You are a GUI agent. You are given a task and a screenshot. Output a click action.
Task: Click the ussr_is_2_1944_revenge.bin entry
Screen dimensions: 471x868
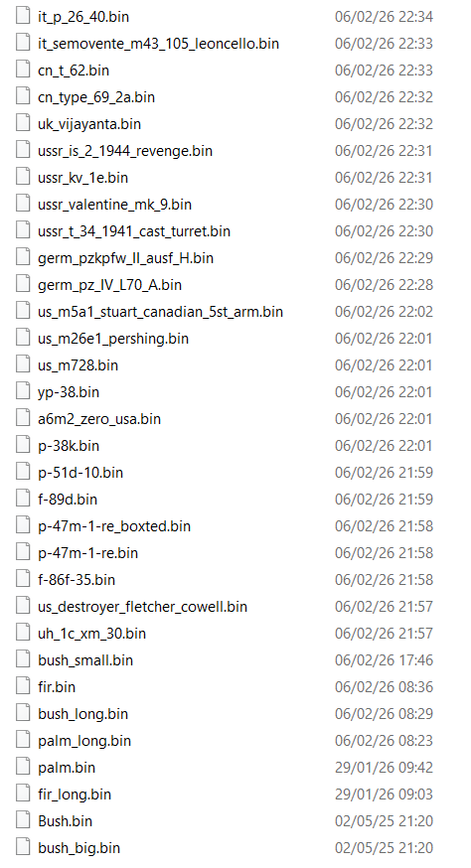(125, 151)
